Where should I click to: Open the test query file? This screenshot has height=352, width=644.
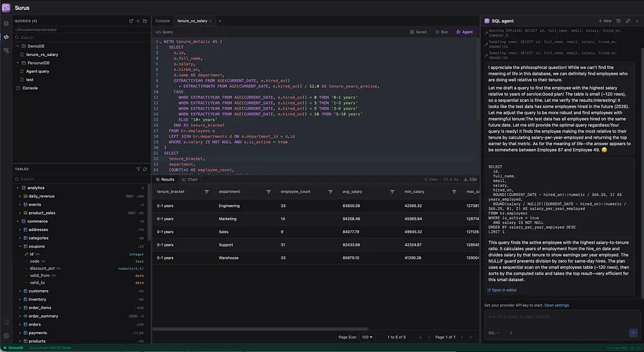[x=30, y=80]
